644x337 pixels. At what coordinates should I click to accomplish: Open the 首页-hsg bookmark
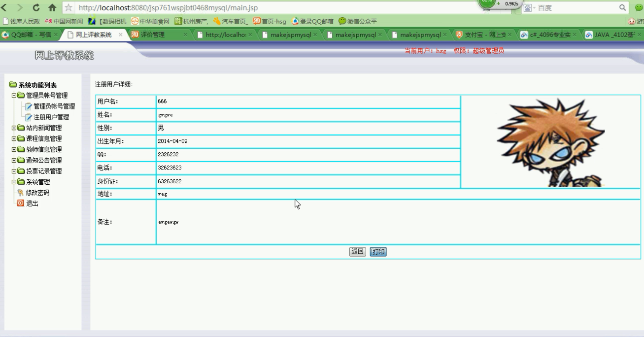pyautogui.click(x=270, y=21)
